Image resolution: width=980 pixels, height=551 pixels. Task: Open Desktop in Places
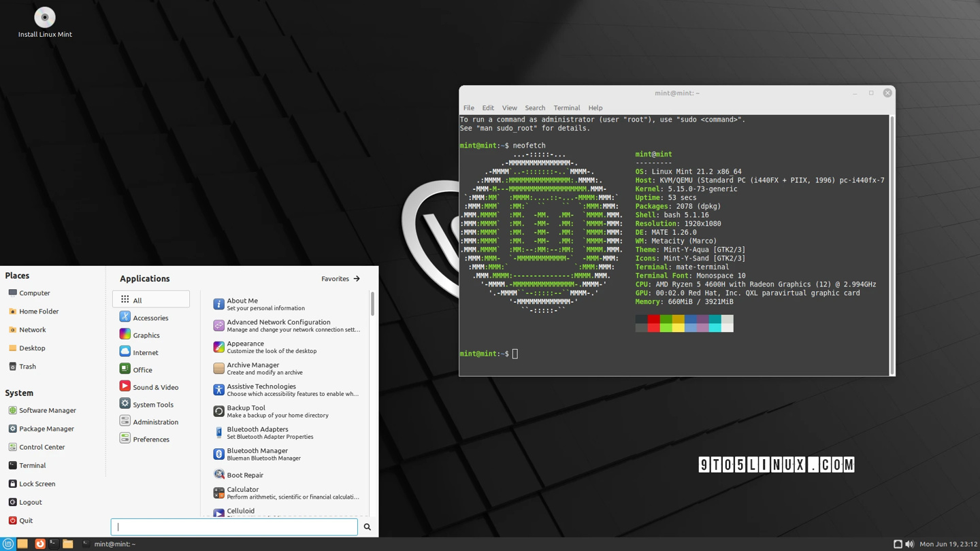[x=27, y=348]
